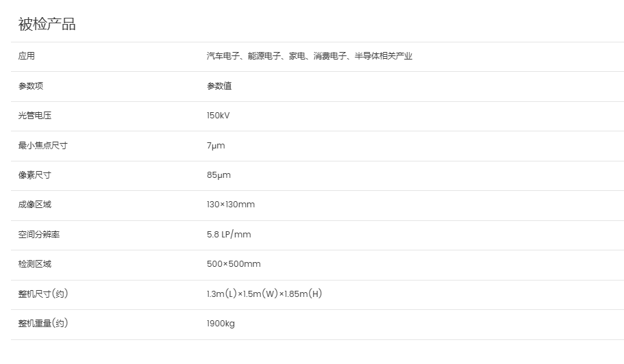Click the 参数值 column header
This screenshot has height=364, width=624.
(x=219, y=86)
